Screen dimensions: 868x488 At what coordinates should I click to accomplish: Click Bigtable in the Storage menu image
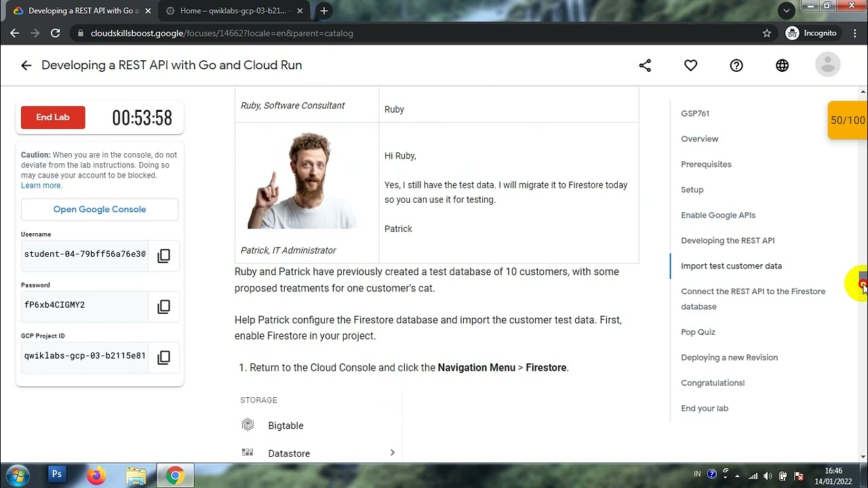(x=285, y=426)
